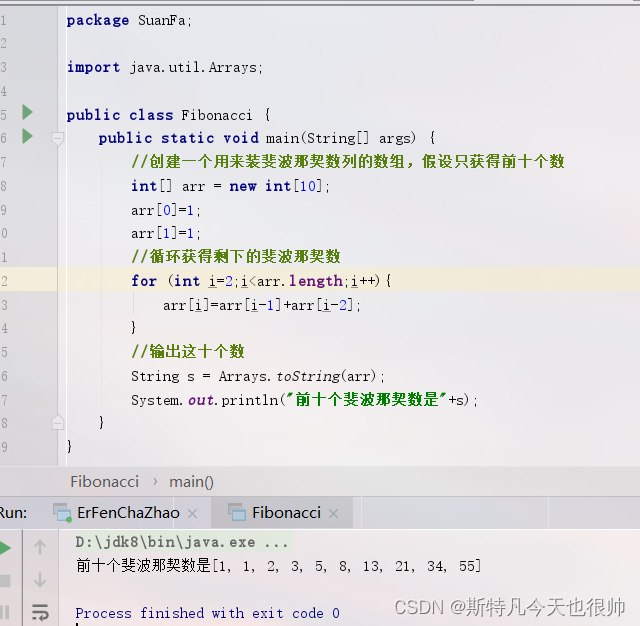Run the Fibonacci class from its gutter arrow
640x626 pixels.
pyautogui.click(x=27, y=112)
